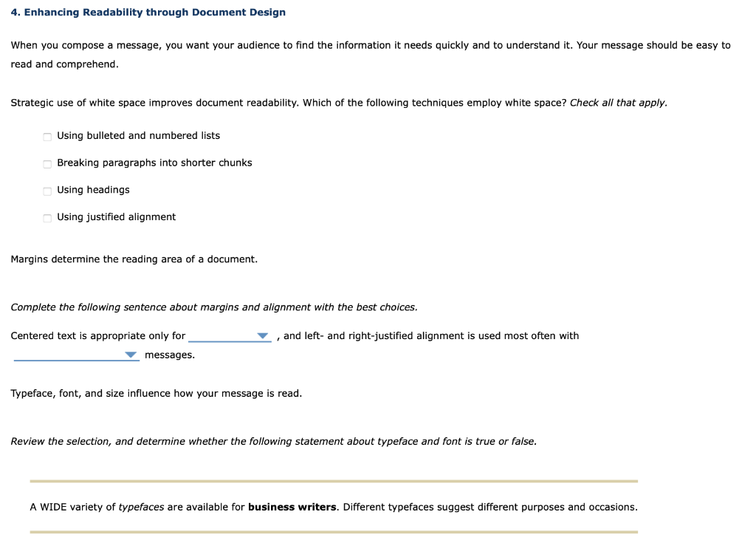Click the bottom tan divider line below the statement

pyautogui.click(x=332, y=530)
